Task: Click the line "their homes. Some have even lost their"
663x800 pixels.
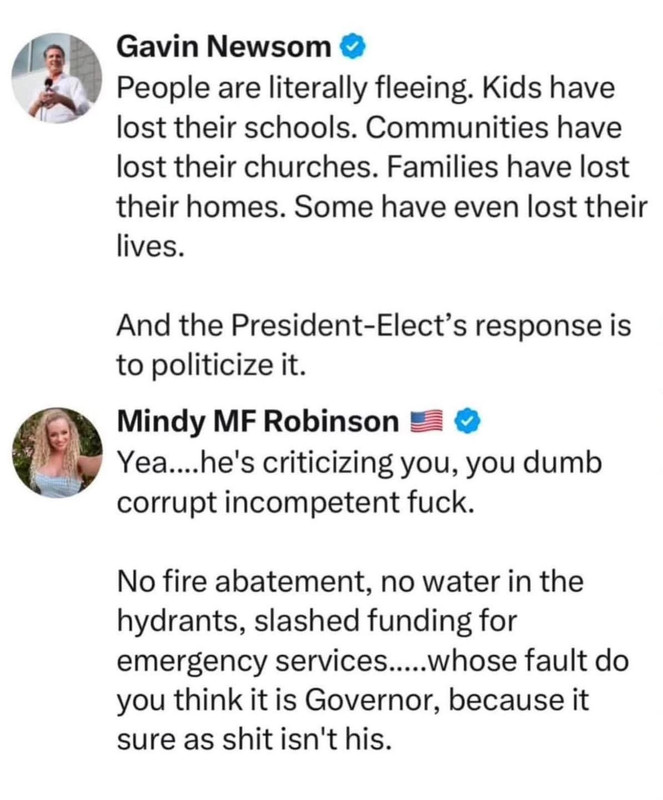Action: click(x=381, y=207)
